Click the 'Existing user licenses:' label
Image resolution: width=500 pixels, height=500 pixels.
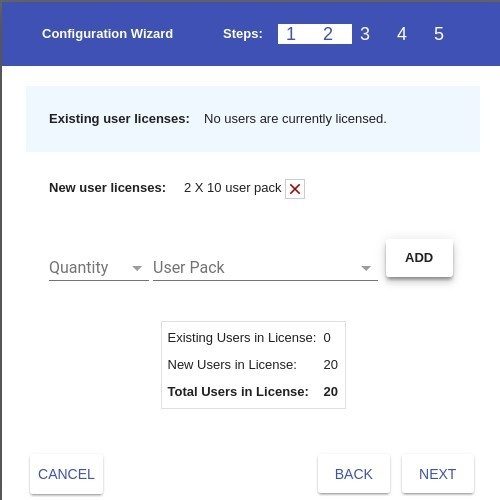pos(119,119)
